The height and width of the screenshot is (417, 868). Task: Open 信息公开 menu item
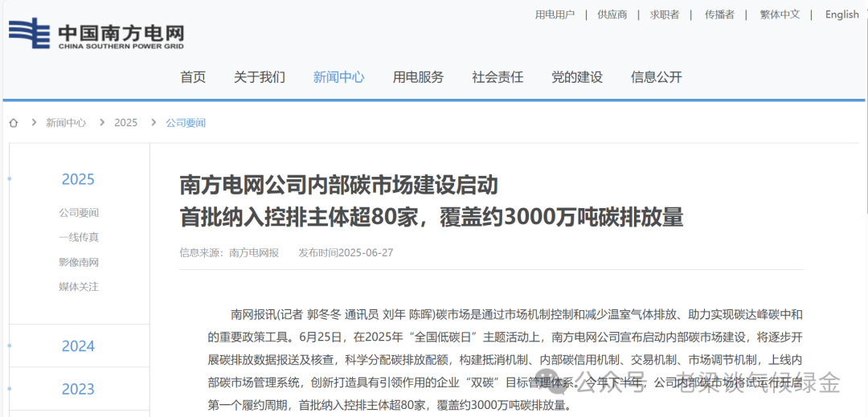click(x=656, y=77)
